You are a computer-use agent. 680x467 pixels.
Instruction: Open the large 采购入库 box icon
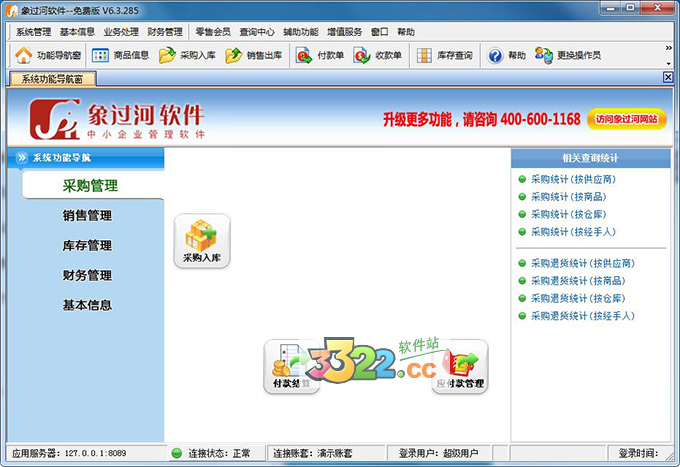(202, 241)
